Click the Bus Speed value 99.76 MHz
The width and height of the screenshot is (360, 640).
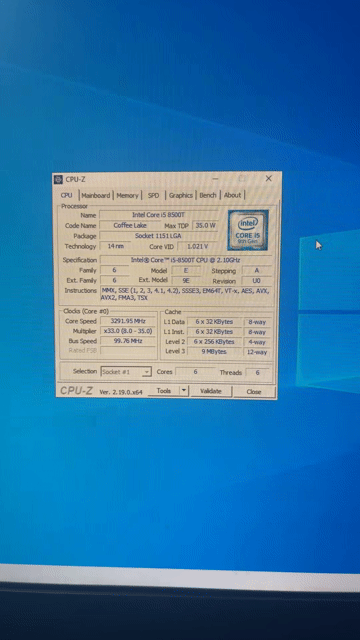(128, 341)
